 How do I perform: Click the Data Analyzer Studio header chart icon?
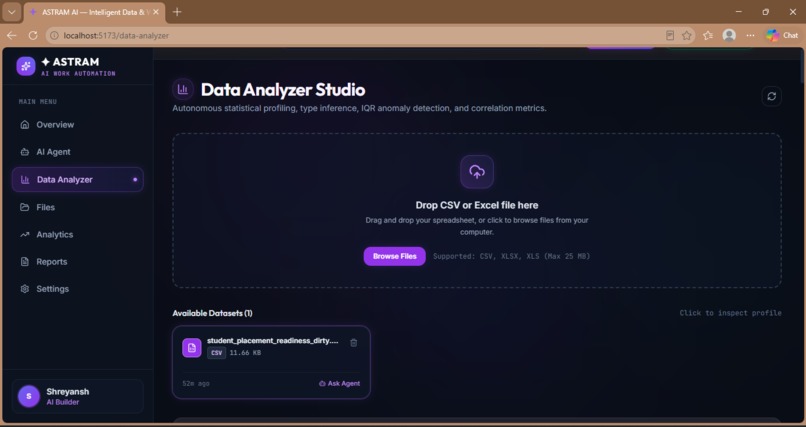[182, 89]
